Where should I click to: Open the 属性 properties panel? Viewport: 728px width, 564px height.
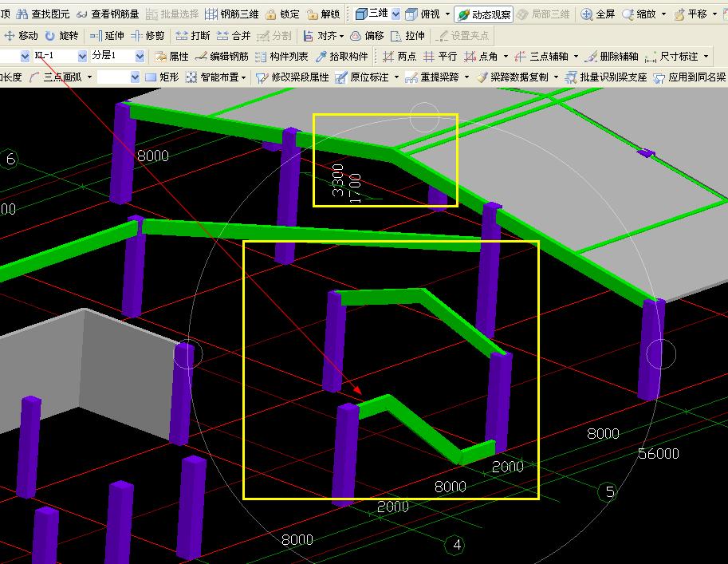(x=171, y=57)
